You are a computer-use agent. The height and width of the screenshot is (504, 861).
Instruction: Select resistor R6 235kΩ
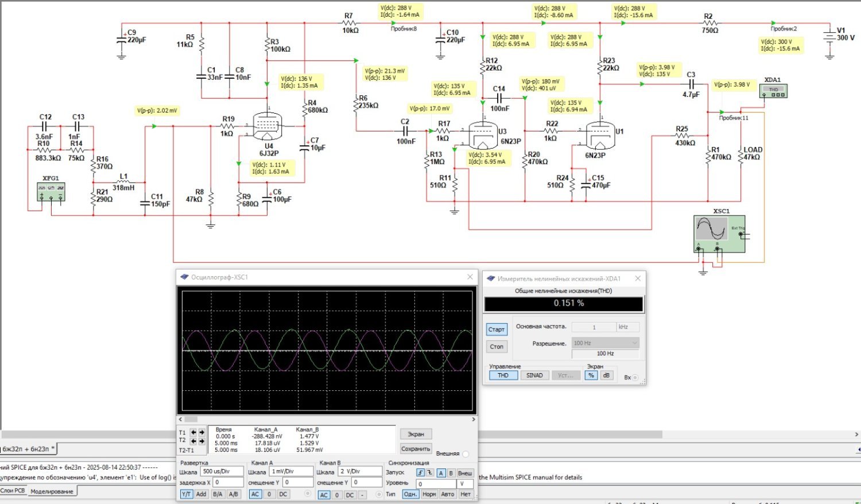click(356, 105)
